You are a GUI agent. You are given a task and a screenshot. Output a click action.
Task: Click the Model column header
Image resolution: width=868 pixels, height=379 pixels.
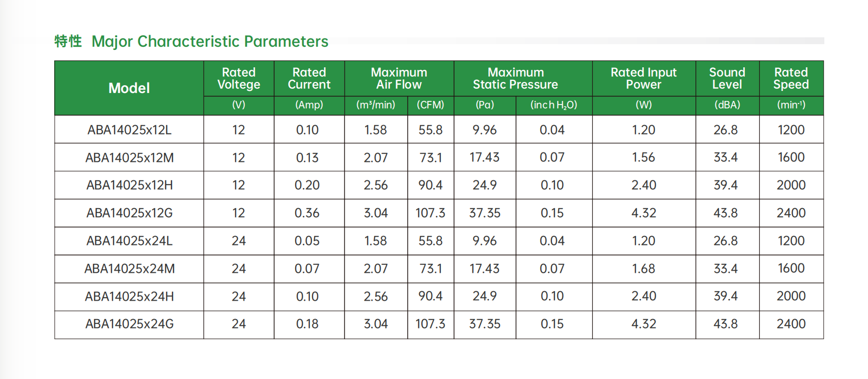tap(129, 88)
